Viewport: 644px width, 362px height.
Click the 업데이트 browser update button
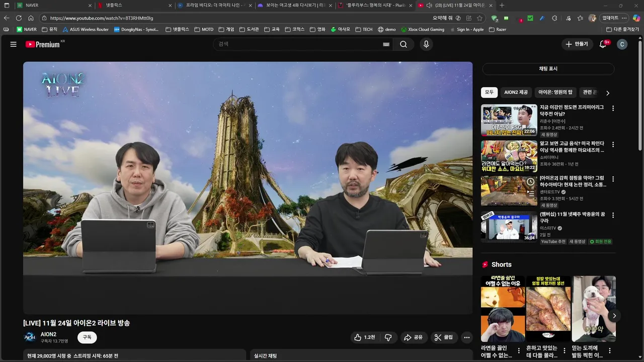click(x=613, y=18)
